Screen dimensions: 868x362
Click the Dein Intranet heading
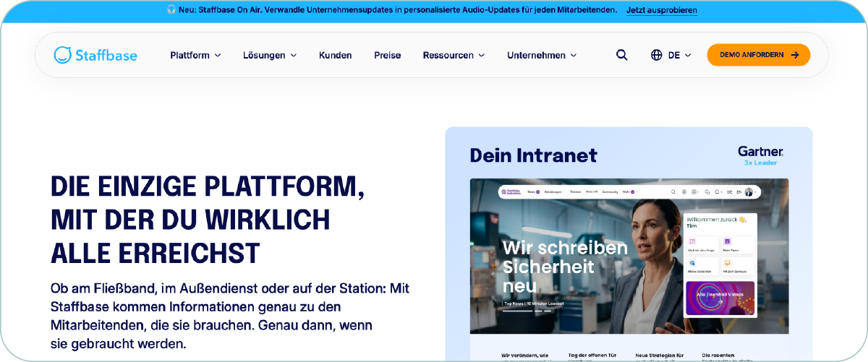point(534,155)
